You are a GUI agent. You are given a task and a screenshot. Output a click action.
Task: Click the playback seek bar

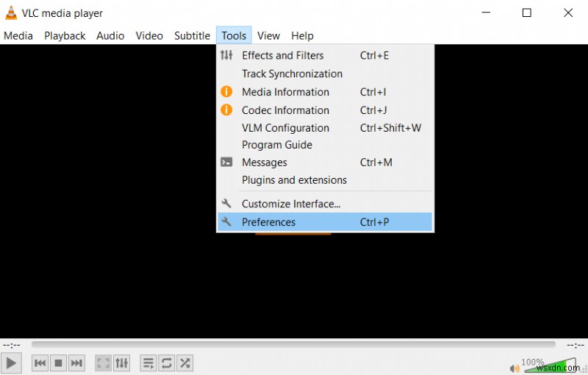click(293, 344)
